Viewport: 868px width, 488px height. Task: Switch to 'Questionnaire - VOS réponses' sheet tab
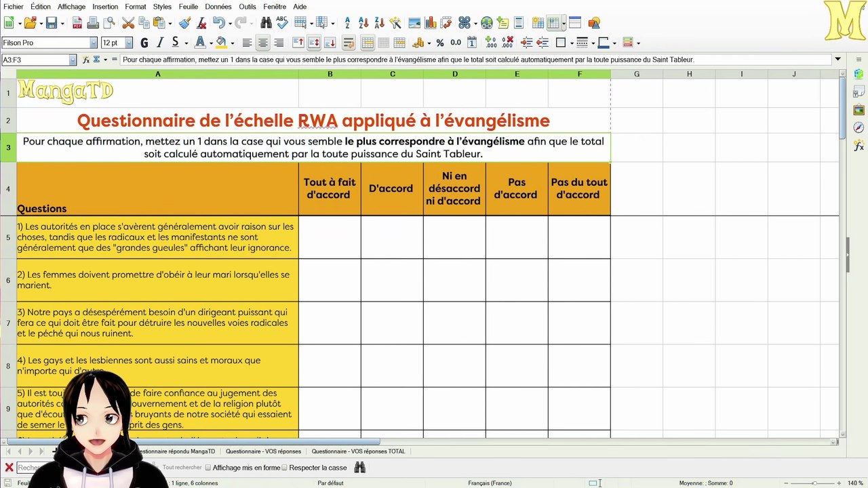point(263,451)
